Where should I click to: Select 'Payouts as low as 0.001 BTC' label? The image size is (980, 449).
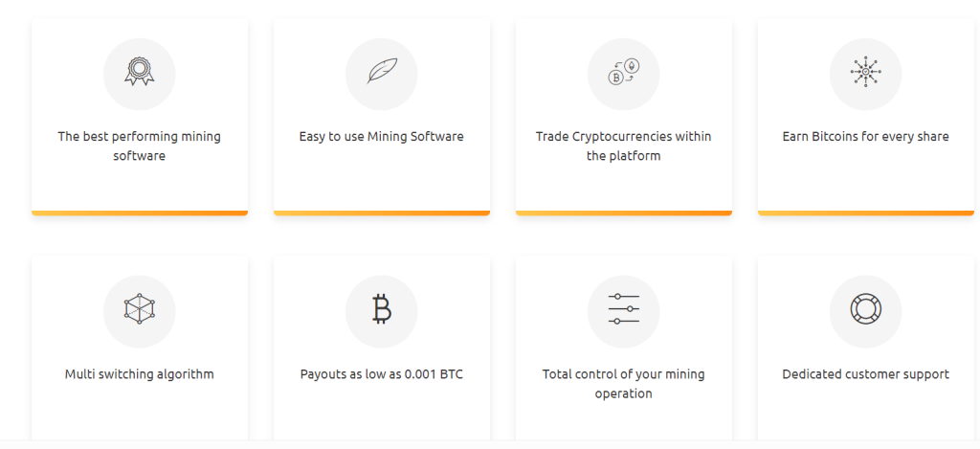click(x=382, y=374)
